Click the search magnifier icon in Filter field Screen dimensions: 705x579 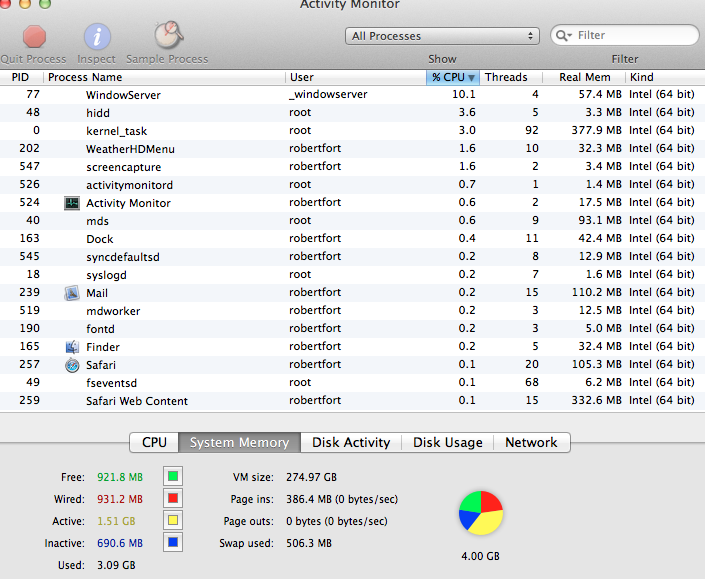coord(563,35)
